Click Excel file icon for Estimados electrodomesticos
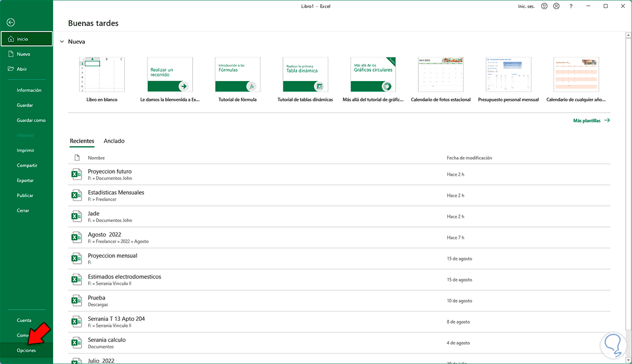Screen dimensions: 632x364 tap(76, 280)
